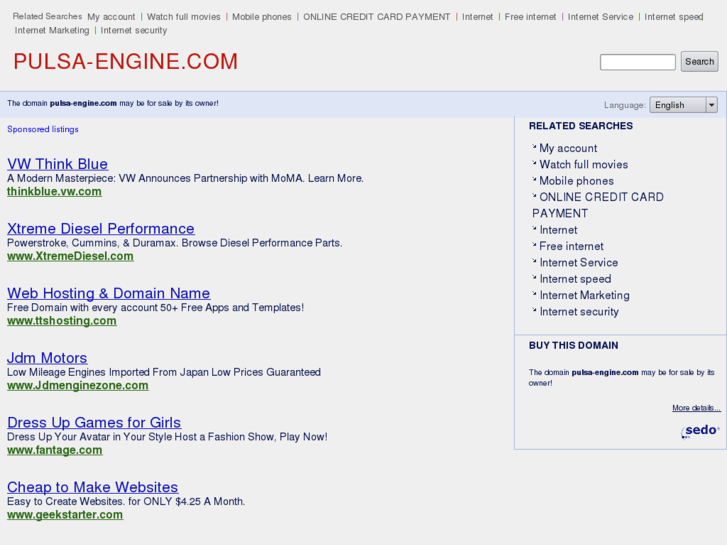Screen dimensions: 727x545
Task: Open Watch full movies in sidebar
Action: 584,164
